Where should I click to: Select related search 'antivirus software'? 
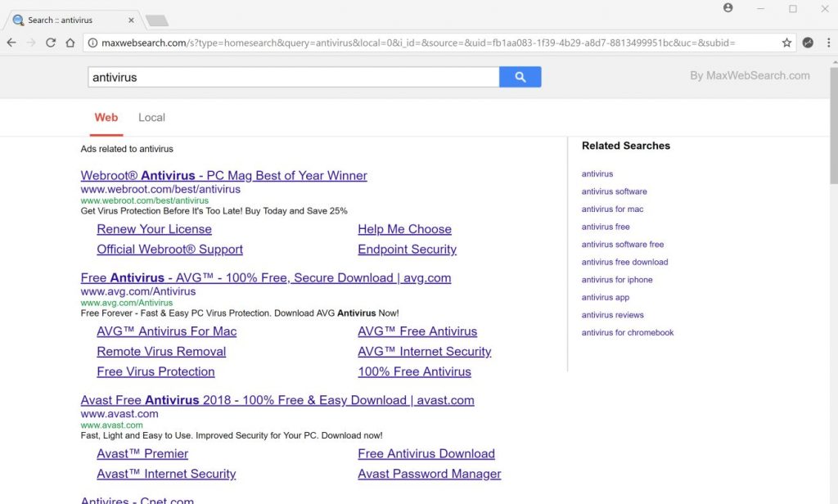pyautogui.click(x=614, y=191)
